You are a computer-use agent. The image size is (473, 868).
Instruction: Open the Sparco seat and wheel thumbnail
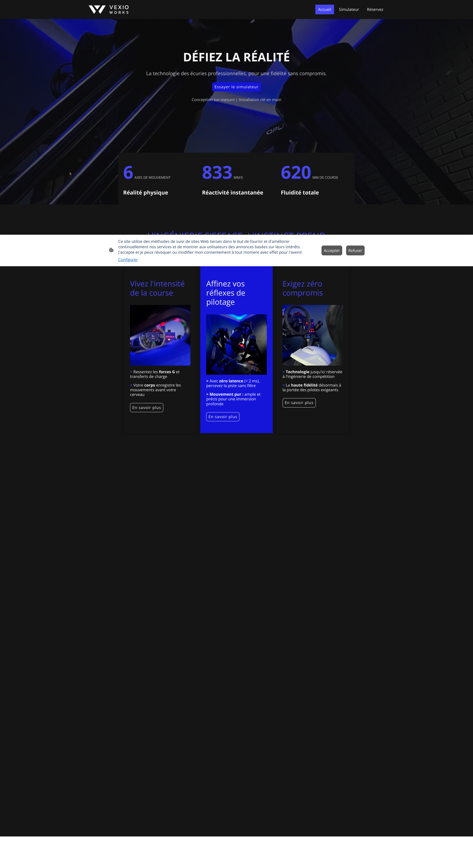click(x=313, y=335)
